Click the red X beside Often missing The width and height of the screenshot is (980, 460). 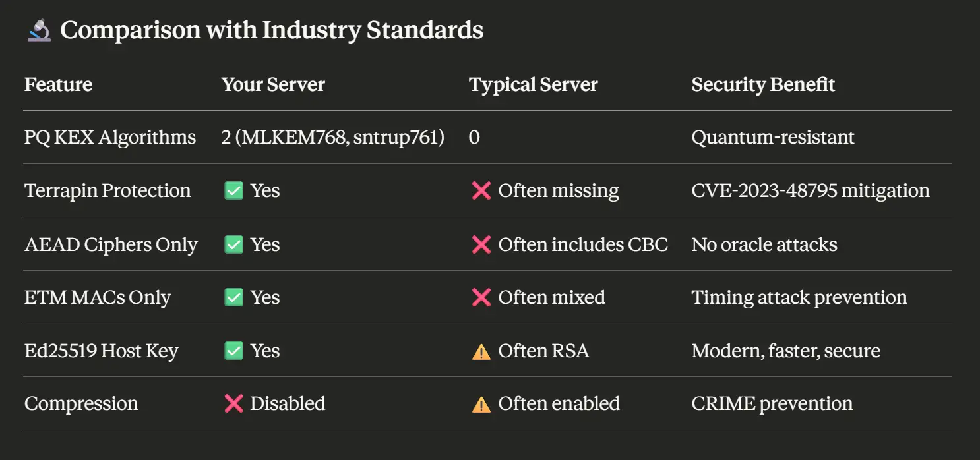(x=481, y=191)
